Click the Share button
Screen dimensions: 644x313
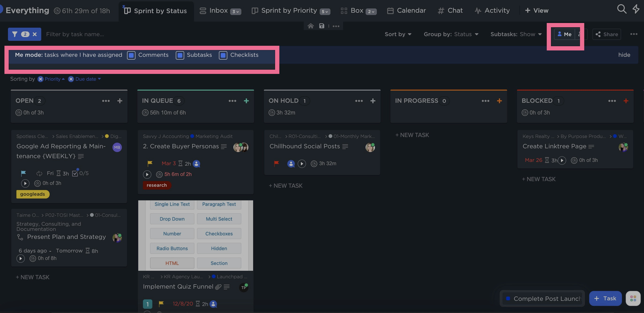pyautogui.click(x=607, y=34)
